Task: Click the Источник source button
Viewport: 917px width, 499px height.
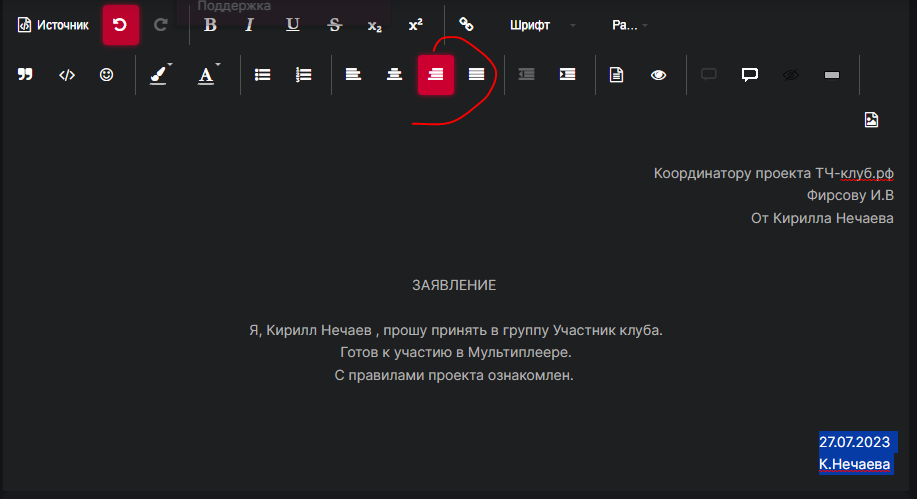Action: (x=53, y=25)
